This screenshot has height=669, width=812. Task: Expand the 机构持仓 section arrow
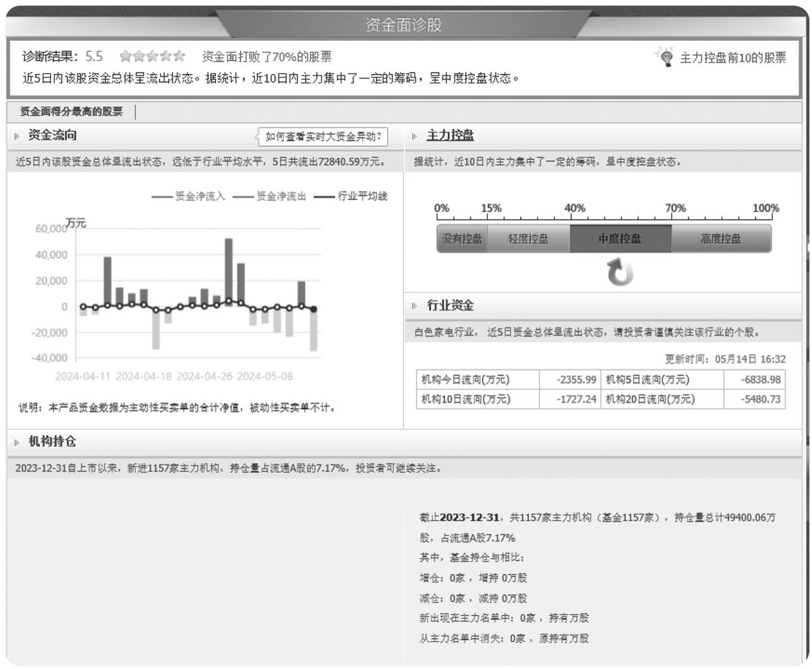coord(17,442)
